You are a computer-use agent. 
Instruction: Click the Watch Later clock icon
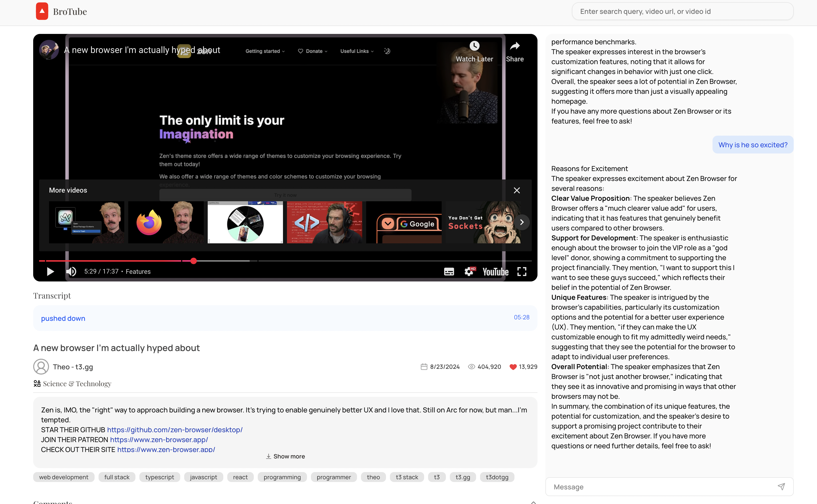click(474, 46)
